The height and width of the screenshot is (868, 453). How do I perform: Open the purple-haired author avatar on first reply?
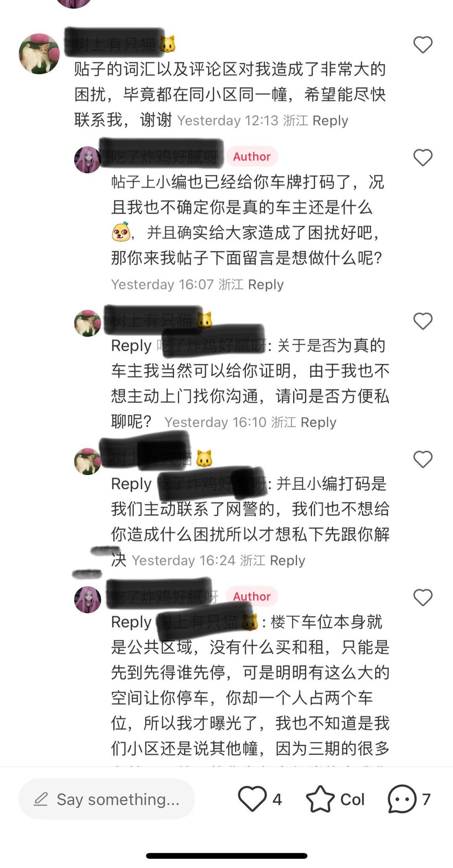coord(88,160)
